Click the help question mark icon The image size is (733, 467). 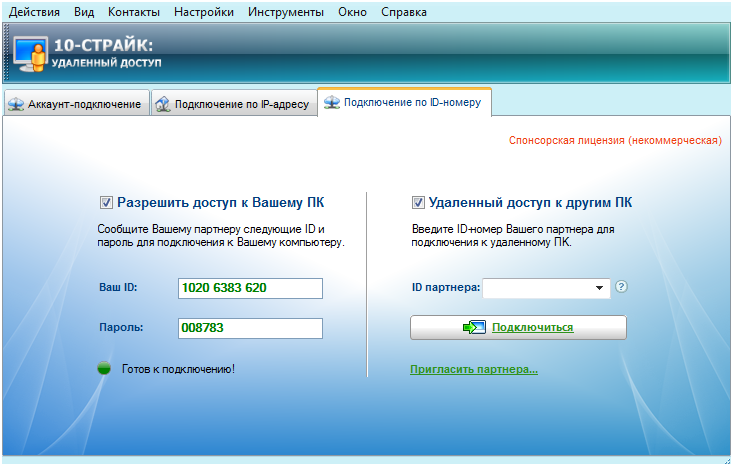pos(621,286)
